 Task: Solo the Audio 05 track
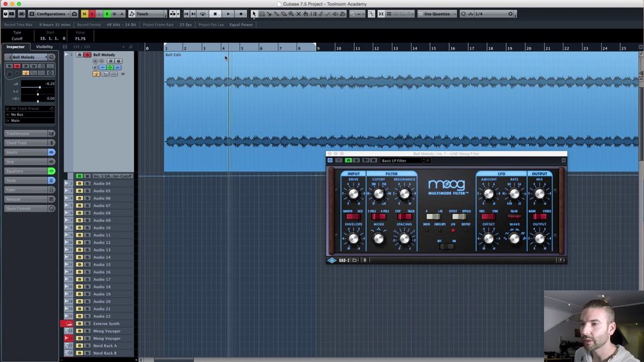click(87, 191)
